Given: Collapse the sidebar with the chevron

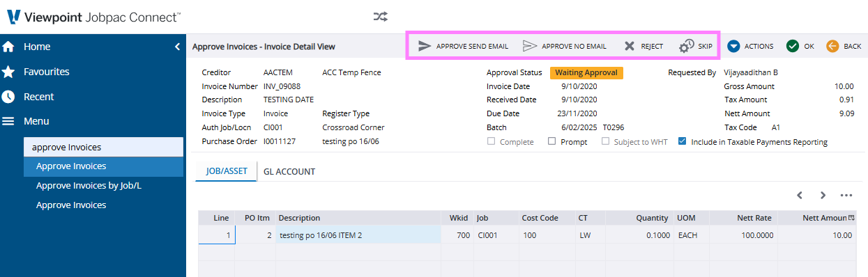Looking at the screenshot, I should click(x=177, y=47).
